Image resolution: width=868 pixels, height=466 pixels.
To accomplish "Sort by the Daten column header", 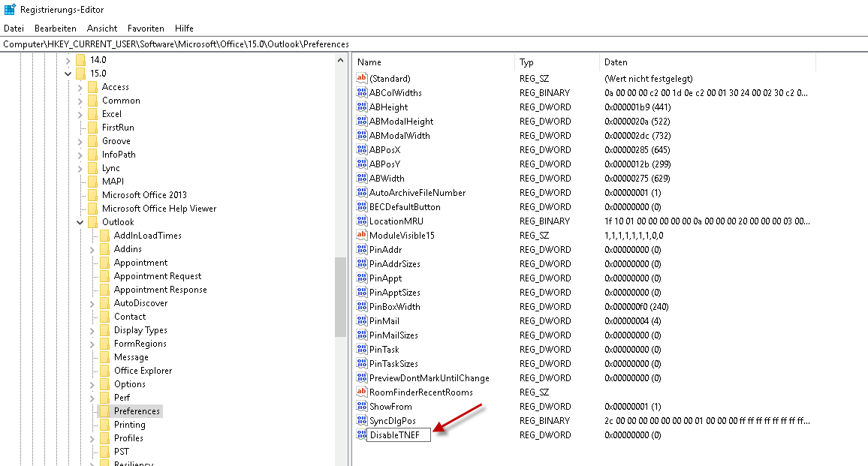I will pyautogui.click(x=707, y=62).
